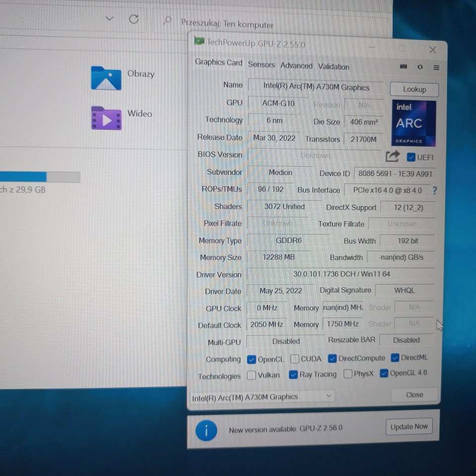The width and height of the screenshot is (476, 476).
Task: Click the drive storage usage bar
Action: click(x=40, y=177)
